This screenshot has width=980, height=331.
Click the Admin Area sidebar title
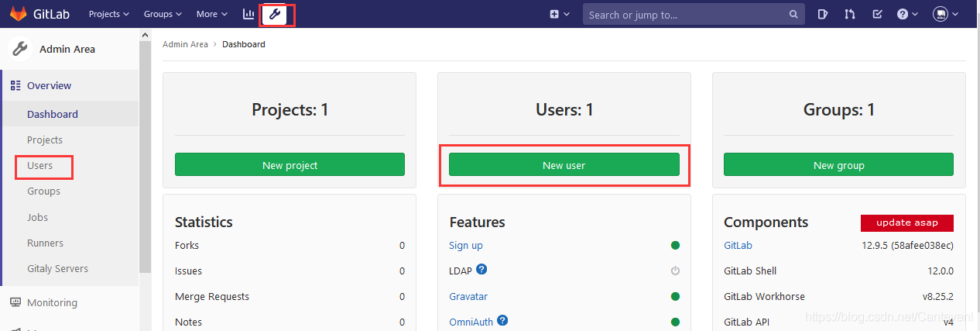point(67,49)
